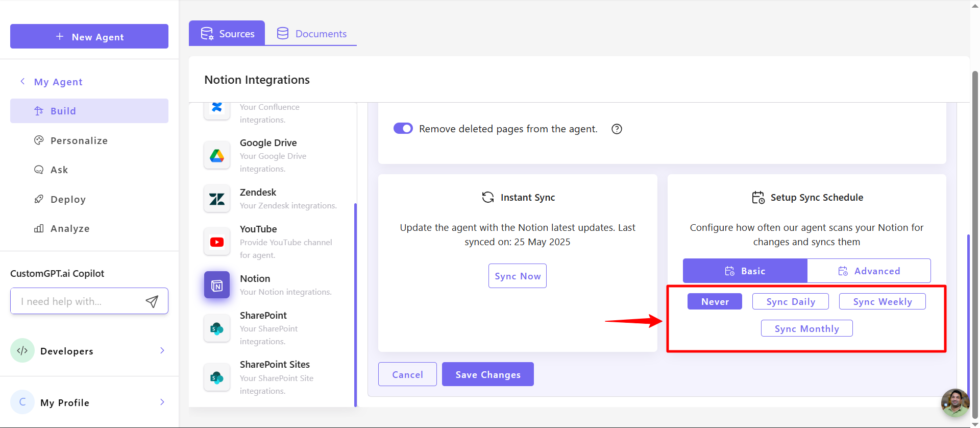The width and height of the screenshot is (980, 428).
Task: Open the Build section
Action: coord(89,111)
